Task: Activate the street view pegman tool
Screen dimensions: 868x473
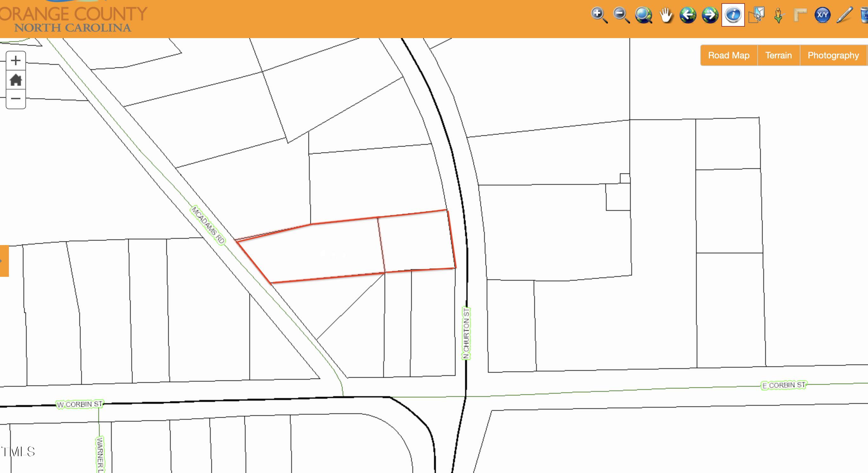Action: coord(778,15)
